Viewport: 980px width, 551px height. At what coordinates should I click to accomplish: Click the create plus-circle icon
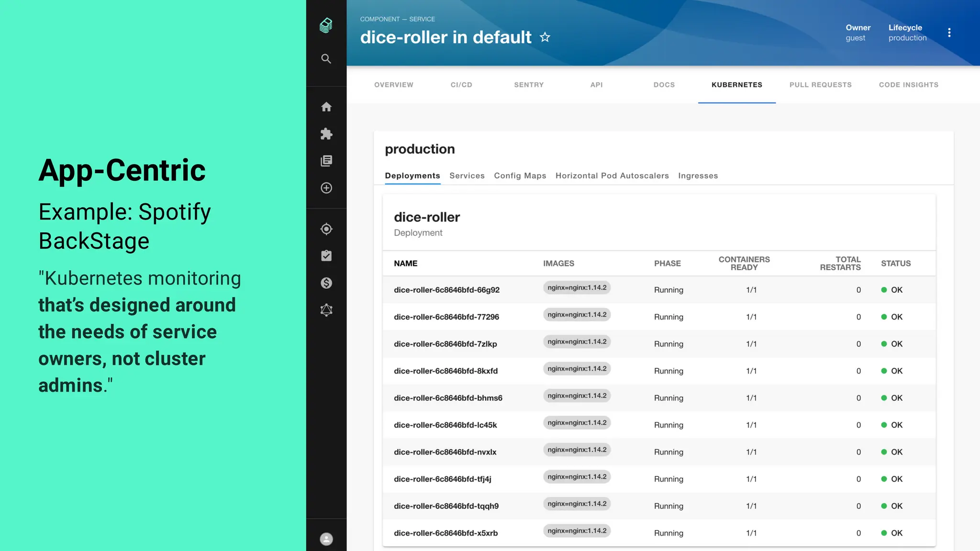326,188
